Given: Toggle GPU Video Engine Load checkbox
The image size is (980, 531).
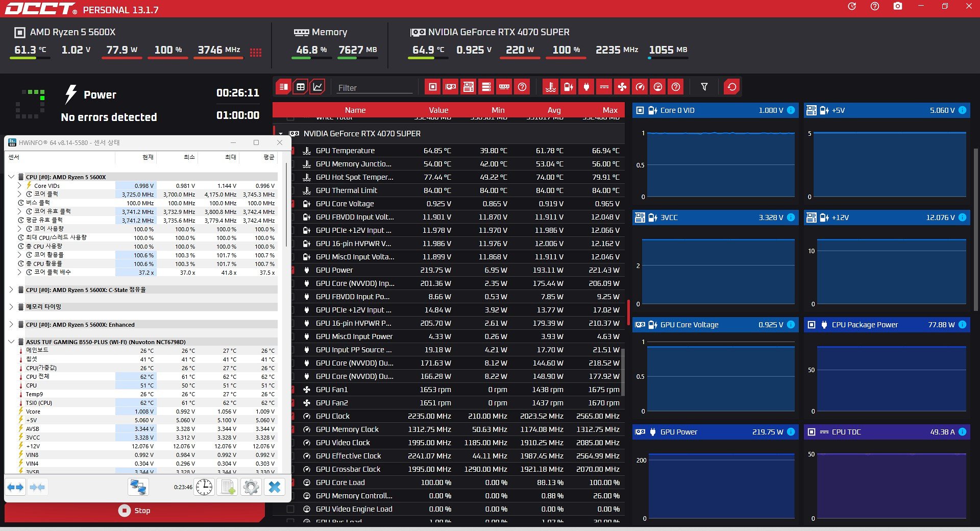Looking at the screenshot, I should [x=290, y=509].
